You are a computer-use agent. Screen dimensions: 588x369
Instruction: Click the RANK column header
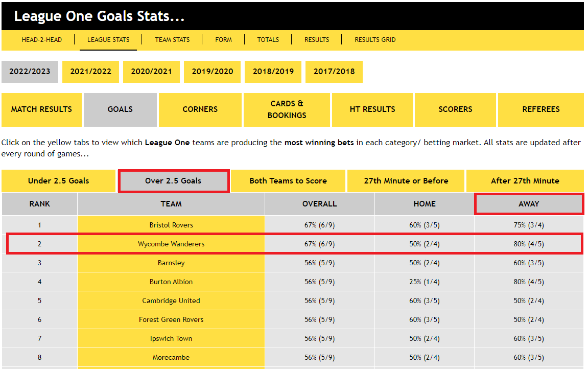(40, 204)
